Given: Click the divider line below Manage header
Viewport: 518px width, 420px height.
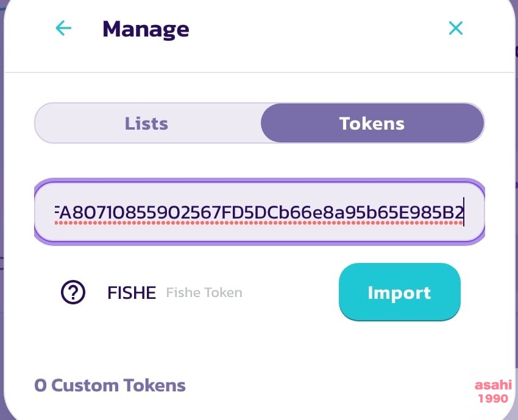Looking at the screenshot, I should [x=259, y=72].
